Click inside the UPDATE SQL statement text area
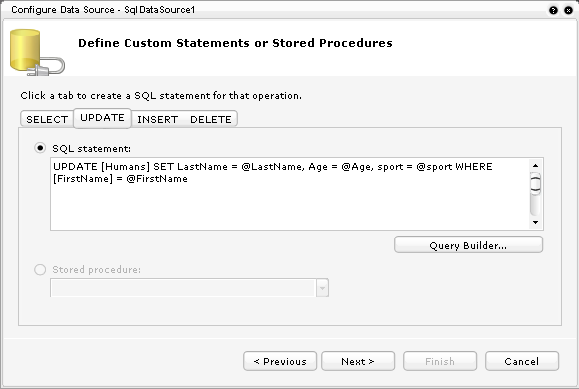 click(290, 194)
